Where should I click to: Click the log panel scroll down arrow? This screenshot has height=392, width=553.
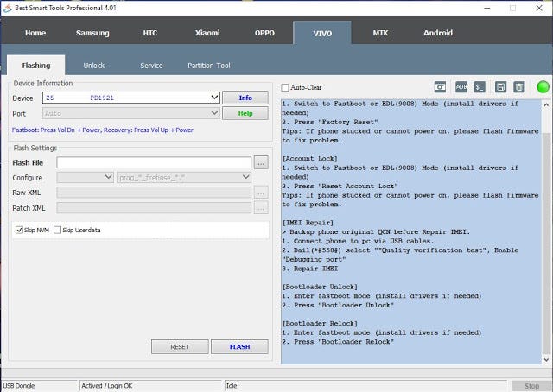[546, 359]
